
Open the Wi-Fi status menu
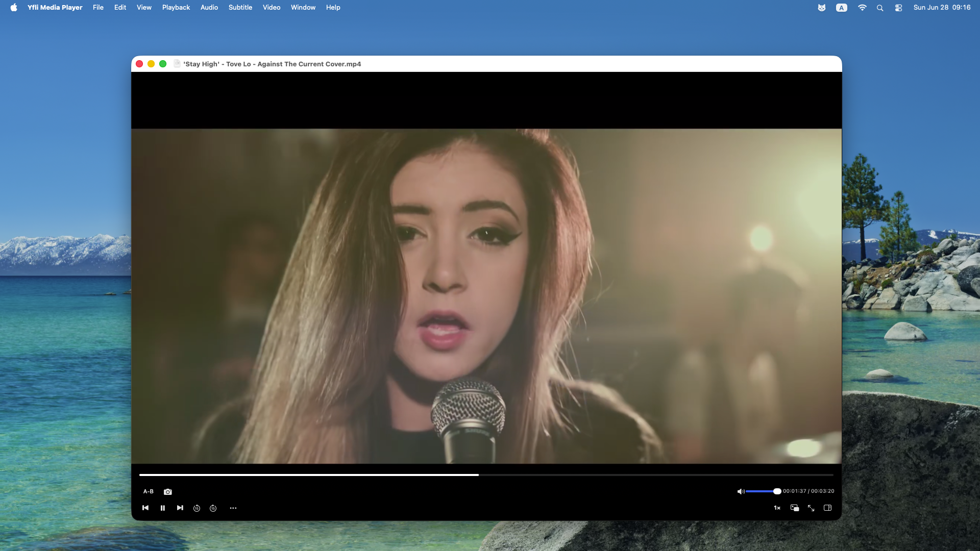(862, 8)
